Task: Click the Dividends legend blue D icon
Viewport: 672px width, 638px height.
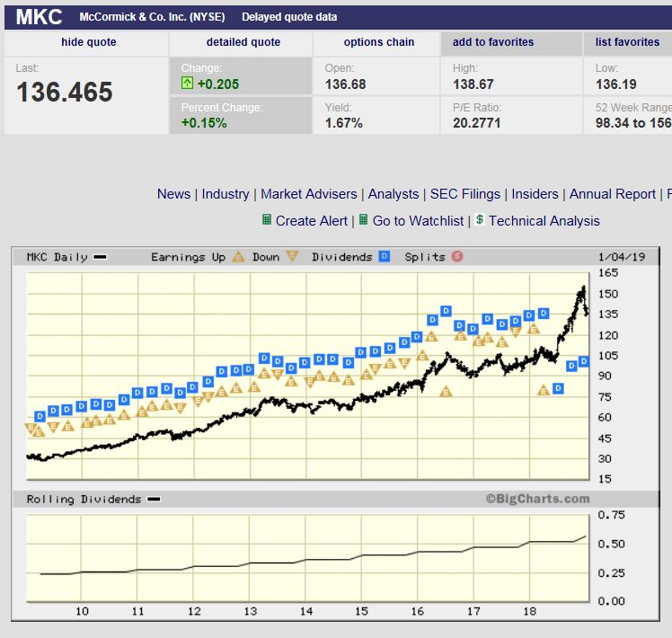Action: [x=385, y=256]
